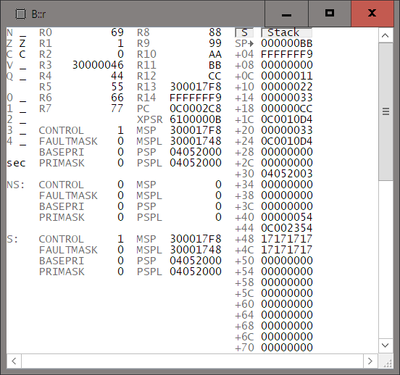Select R3 value 30000046
400x375 pixels.
coord(98,65)
